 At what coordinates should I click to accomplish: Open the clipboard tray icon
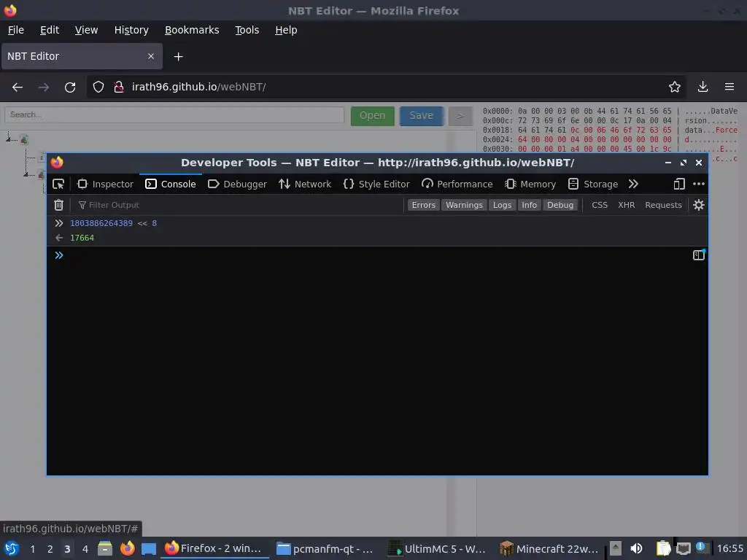point(663,548)
